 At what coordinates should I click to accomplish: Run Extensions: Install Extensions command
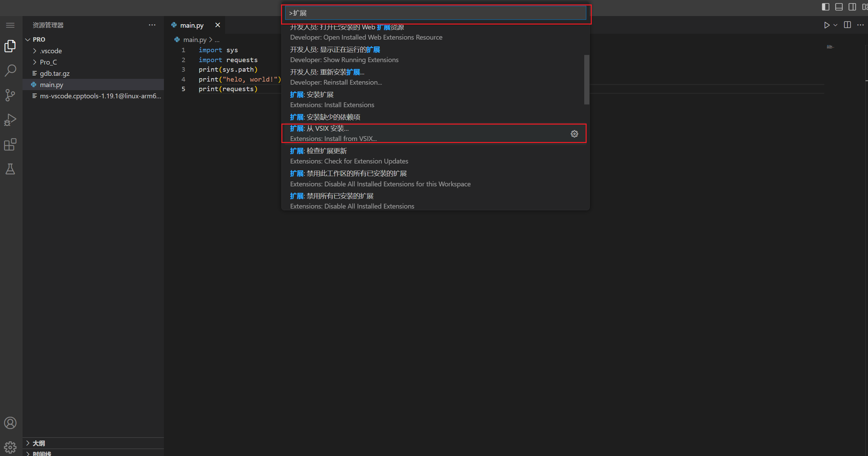433,100
